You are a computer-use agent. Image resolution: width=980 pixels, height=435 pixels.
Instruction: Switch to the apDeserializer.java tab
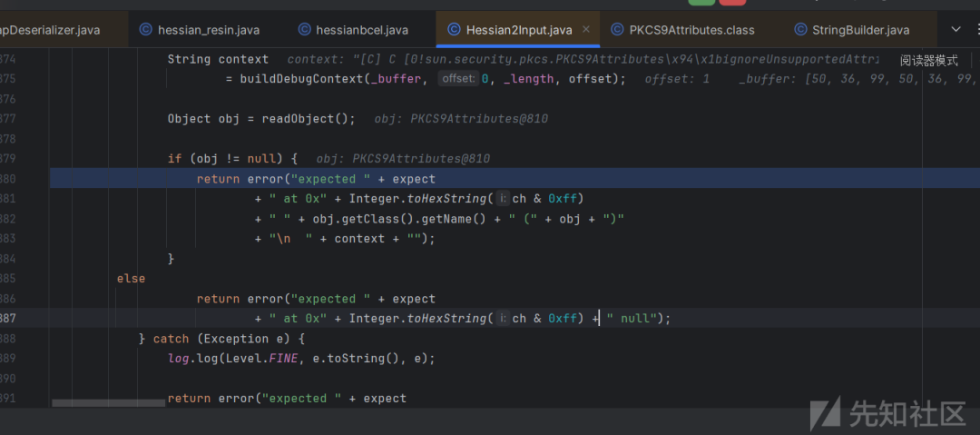(50, 30)
